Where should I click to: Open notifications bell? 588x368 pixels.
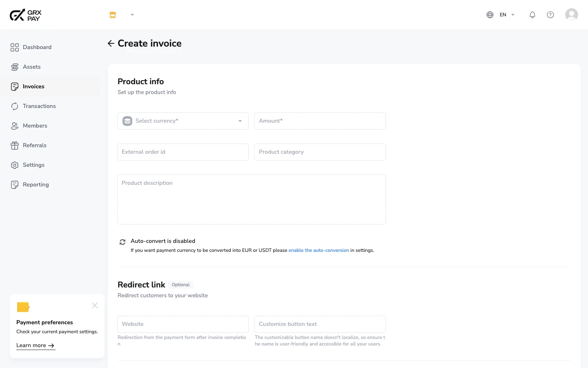click(x=532, y=15)
